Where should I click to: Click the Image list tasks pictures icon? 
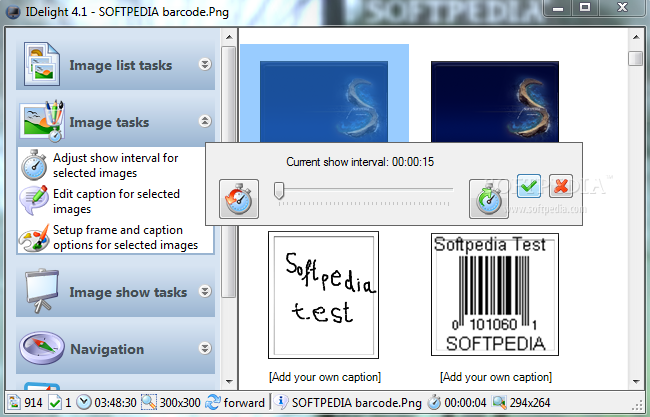coord(42,64)
